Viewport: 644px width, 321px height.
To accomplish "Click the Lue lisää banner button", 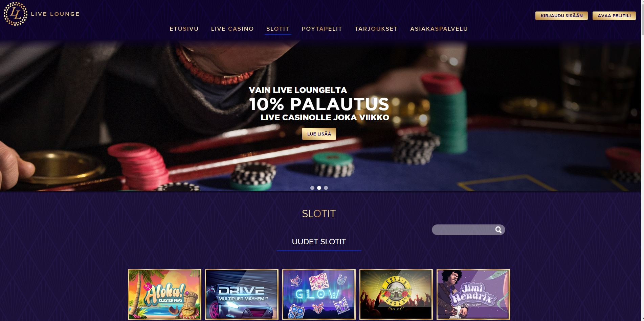I will click(319, 134).
